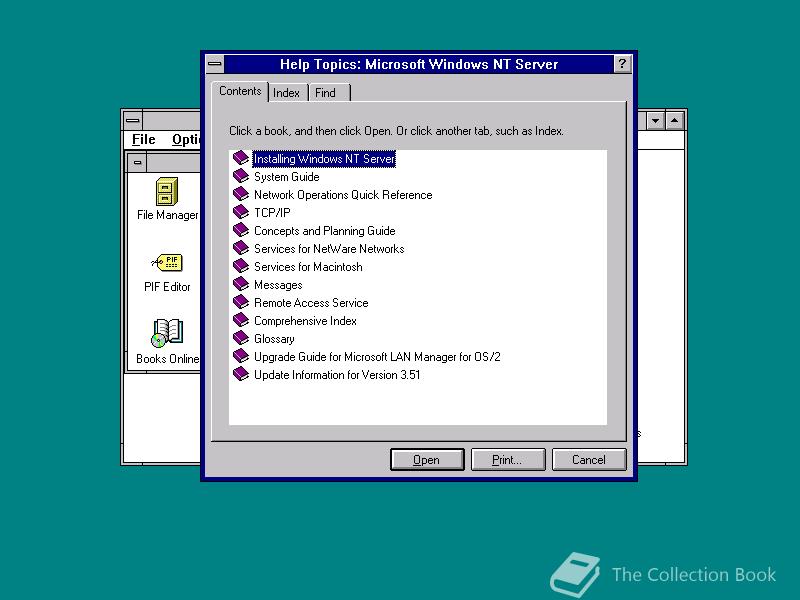Select "Concepts and Planning Guide" topic
This screenshot has height=600, width=800.
pos(324,231)
